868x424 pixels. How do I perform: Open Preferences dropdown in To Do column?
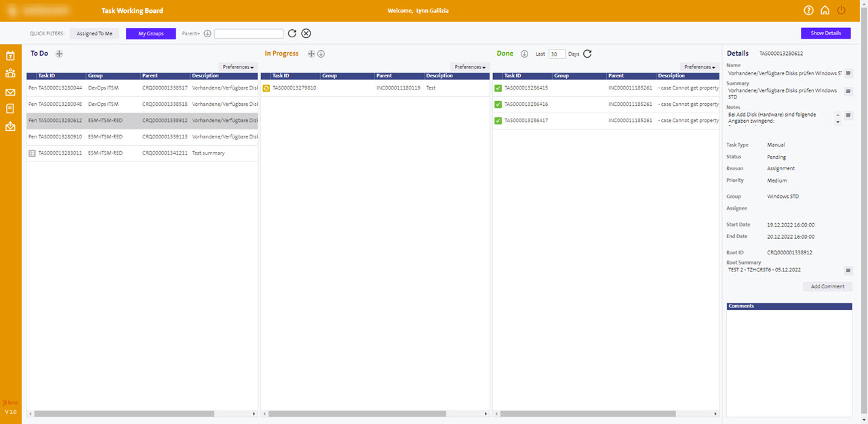[238, 67]
